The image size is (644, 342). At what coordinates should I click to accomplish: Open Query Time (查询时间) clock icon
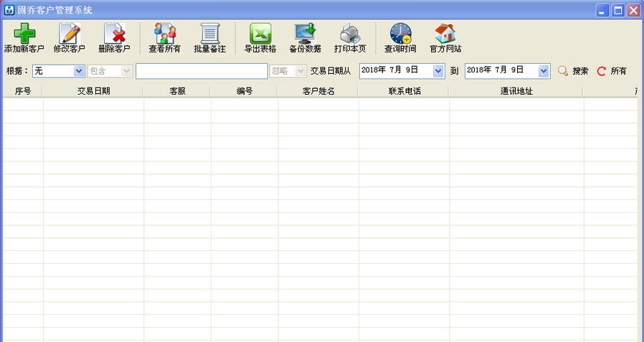[x=400, y=33]
